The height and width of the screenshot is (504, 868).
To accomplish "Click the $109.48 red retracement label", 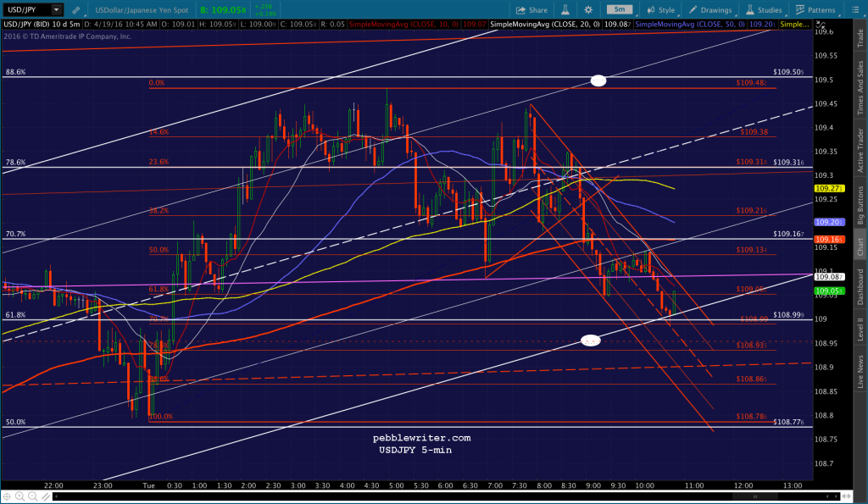I will [752, 82].
